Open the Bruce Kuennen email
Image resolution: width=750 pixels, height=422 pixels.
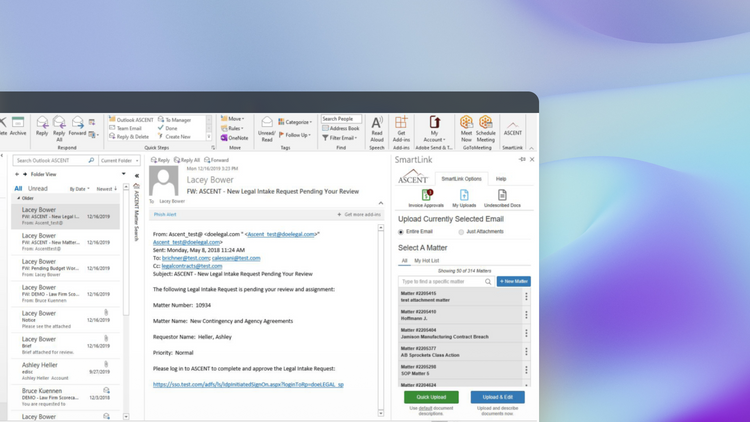[66, 397]
